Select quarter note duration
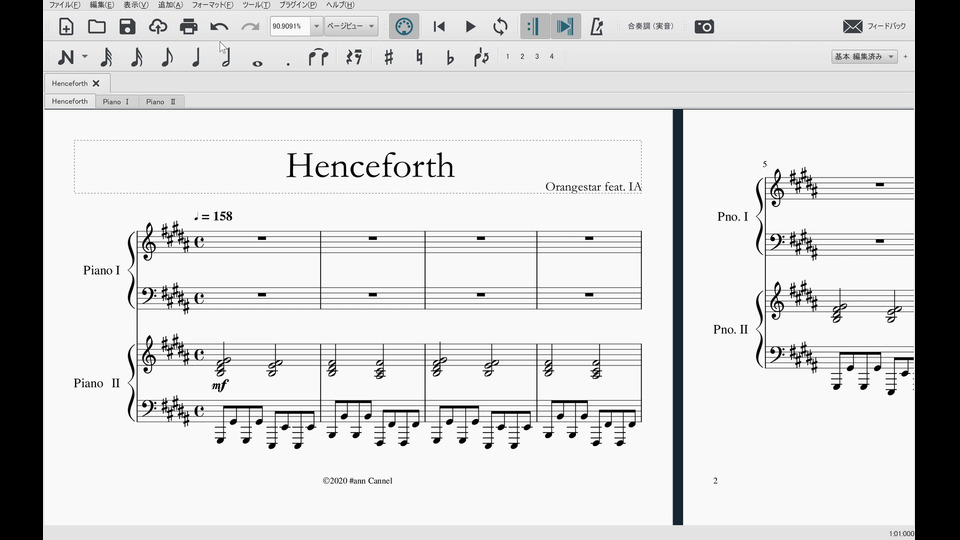 [x=196, y=57]
